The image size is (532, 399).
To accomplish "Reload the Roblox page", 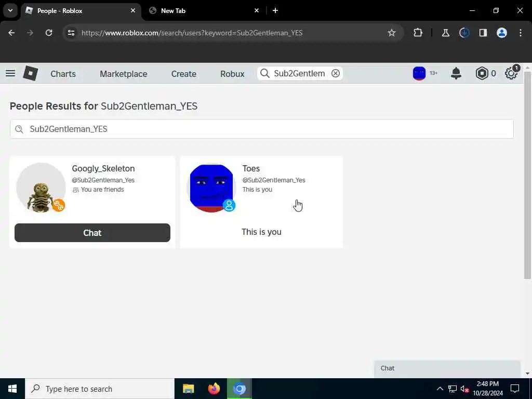I will pos(49,33).
